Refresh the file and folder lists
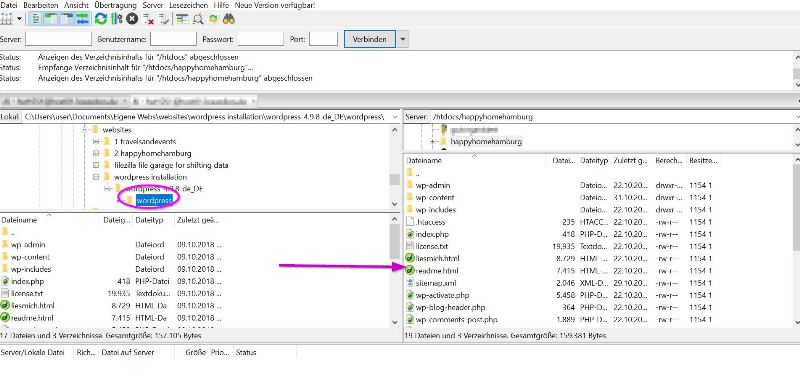This screenshot has width=800, height=383. (101, 19)
